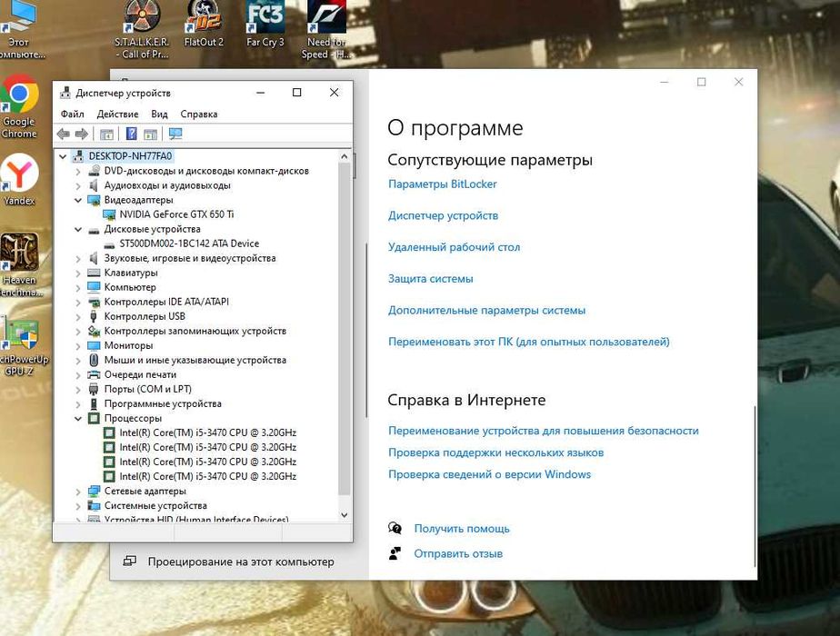This screenshot has width=840, height=636.
Task: Expand Системные устройства node
Action: [x=78, y=506]
